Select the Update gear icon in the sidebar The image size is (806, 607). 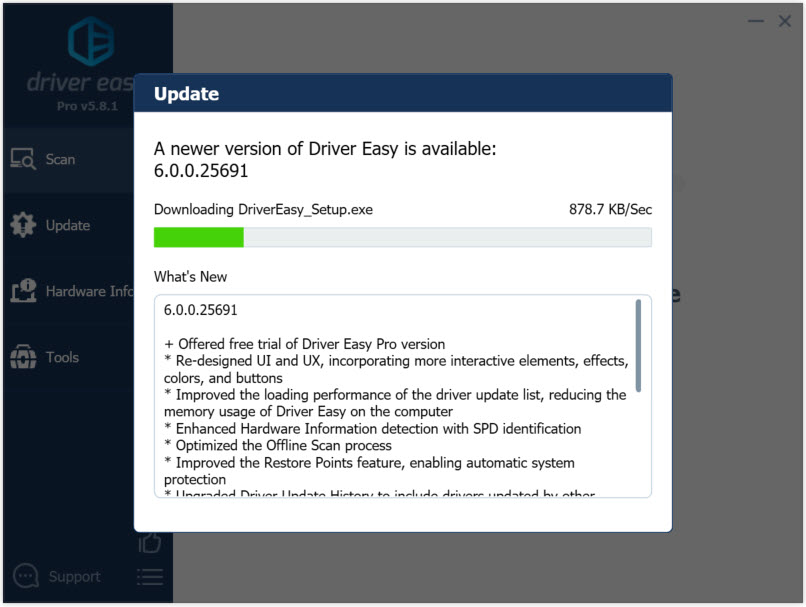[23, 225]
